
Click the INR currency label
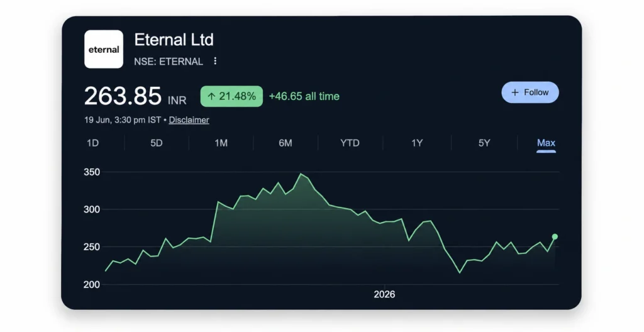click(x=177, y=100)
